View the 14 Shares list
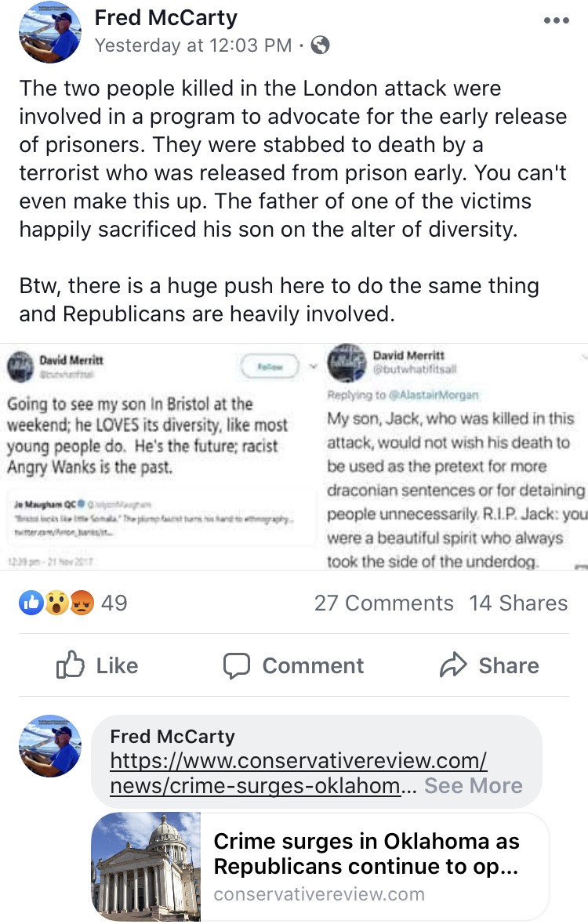This screenshot has width=588, height=924. (x=518, y=603)
